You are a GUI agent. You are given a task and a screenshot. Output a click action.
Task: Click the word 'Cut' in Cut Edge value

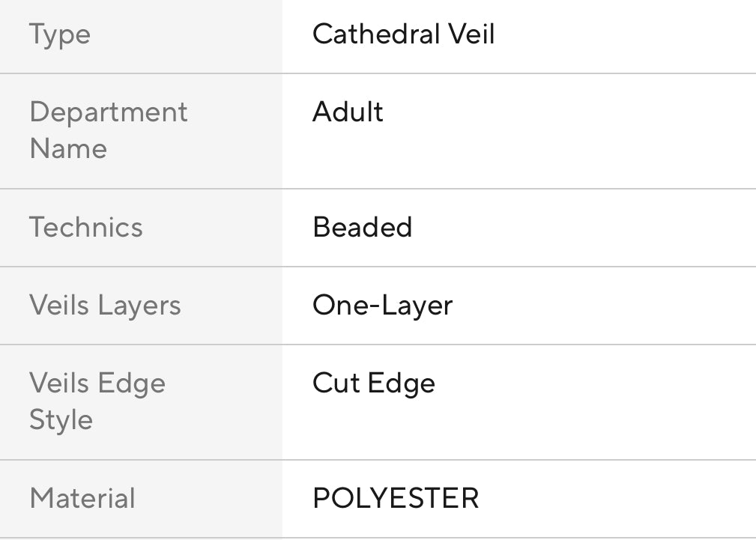pyautogui.click(x=335, y=383)
